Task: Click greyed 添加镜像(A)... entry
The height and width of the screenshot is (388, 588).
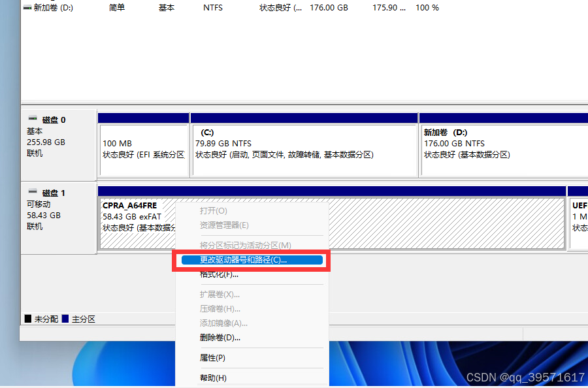Action: click(223, 323)
